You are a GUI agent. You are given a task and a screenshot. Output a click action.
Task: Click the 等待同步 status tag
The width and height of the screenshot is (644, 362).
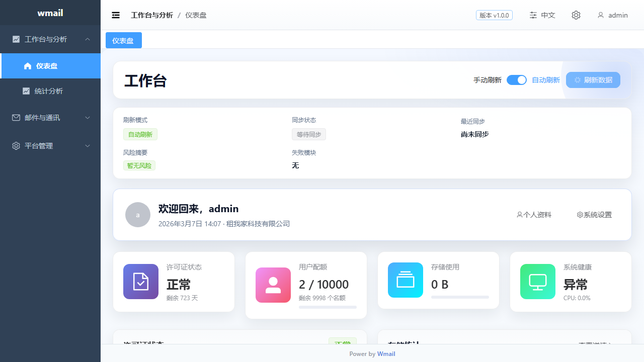[309, 134]
